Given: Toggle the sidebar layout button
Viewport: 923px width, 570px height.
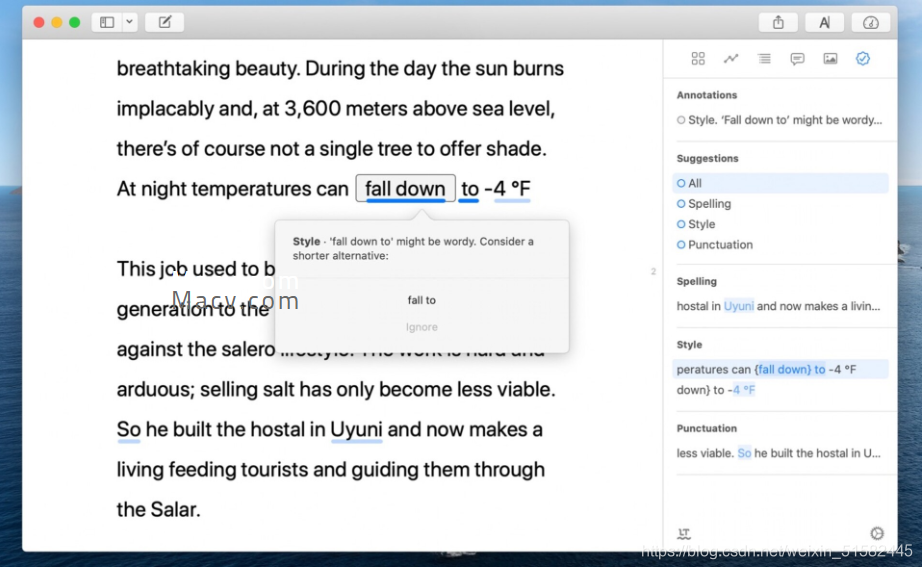Looking at the screenshot, I should [x=107, y=22].
